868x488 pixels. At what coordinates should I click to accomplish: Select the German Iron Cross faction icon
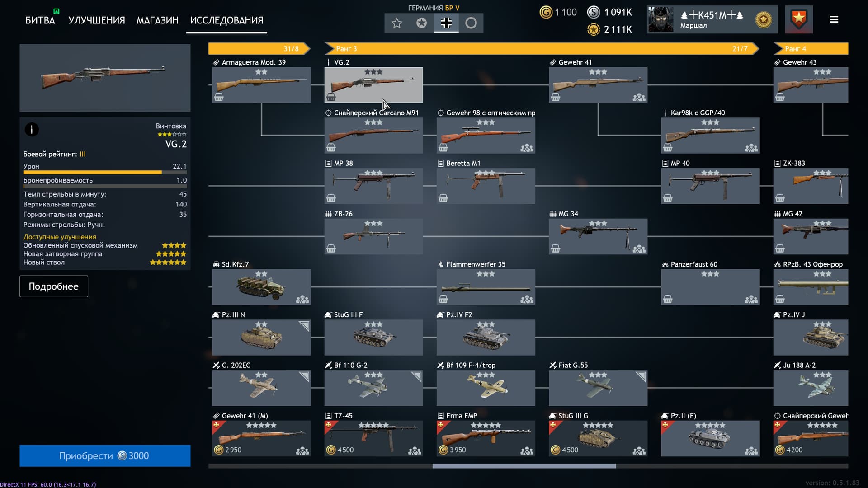coord(446,23)
